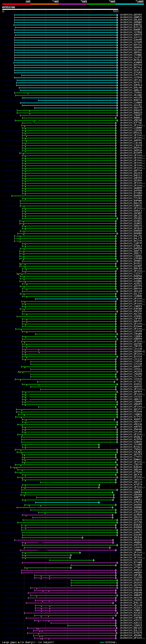Select hit label UniRef100_B2VS24
The height and width of the screenshot is (644, 146).
click(x=131, y=357)
